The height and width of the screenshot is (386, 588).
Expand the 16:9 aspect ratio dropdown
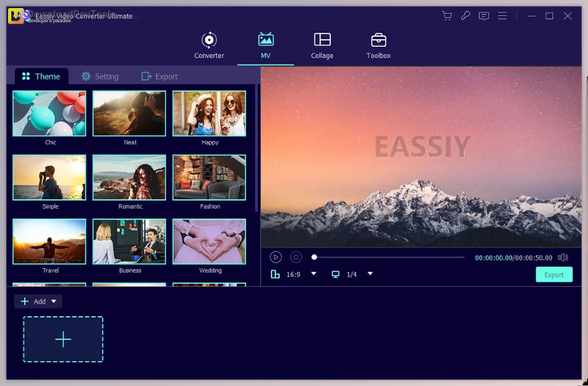click(314, 274)
